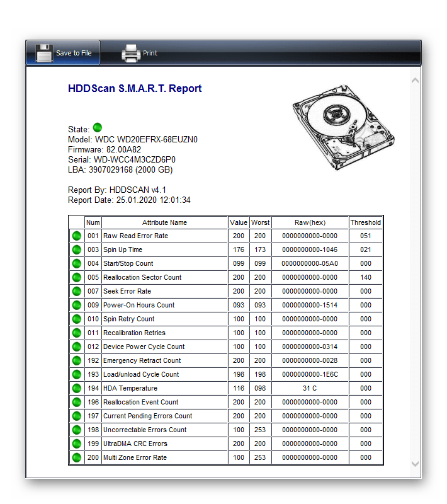
Task: Click the 31 C temperature raw value
Action: click(x=310, y=388)
